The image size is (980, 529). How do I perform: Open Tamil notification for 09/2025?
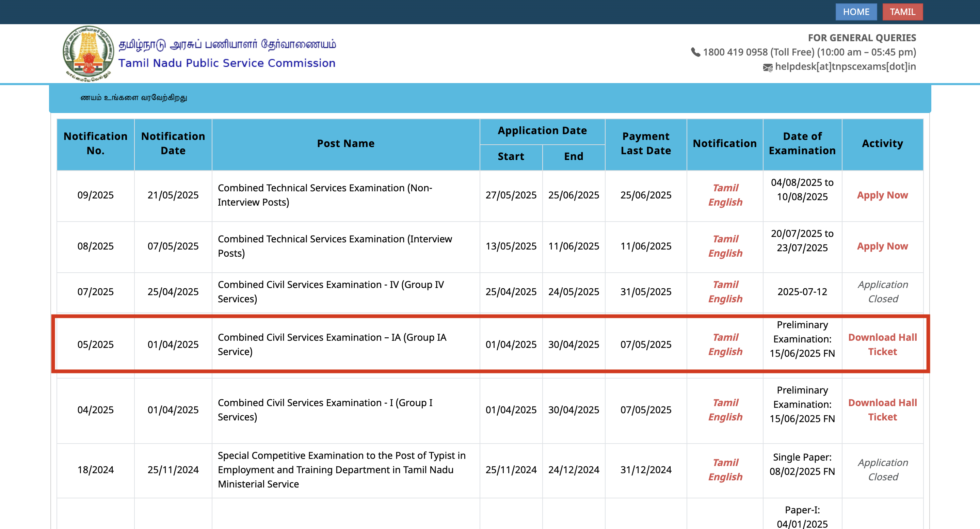click(x=725, y=188)
